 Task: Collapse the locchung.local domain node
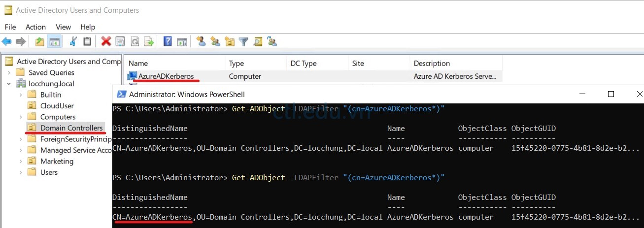point(9,84)
